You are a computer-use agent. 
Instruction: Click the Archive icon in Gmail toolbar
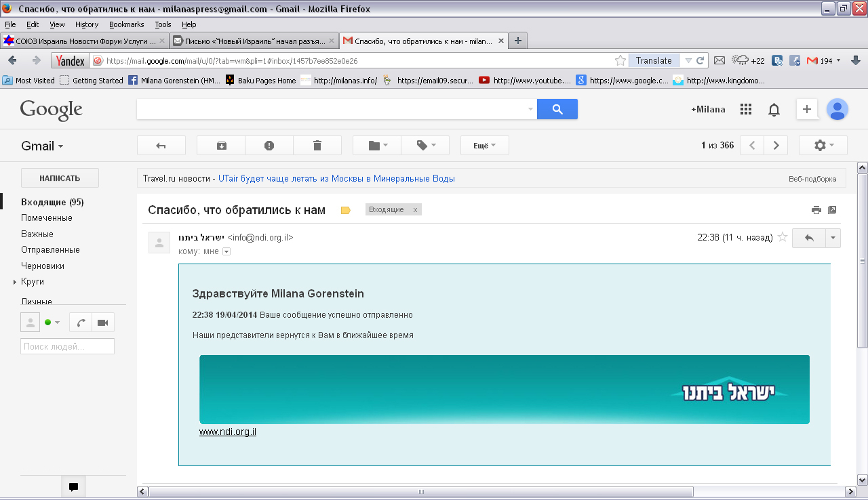coord(221,146)
